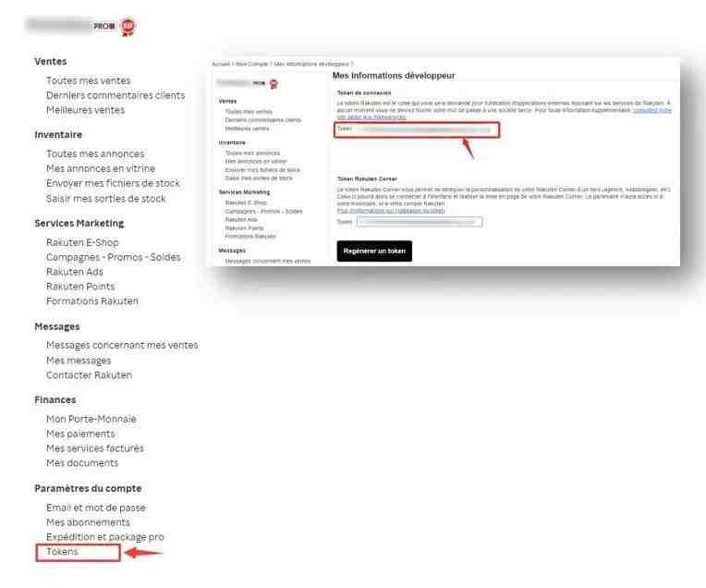Open 'Formations Rakuten' in the main menu
The width and height of the screenshot is (706, 588).
91,301
